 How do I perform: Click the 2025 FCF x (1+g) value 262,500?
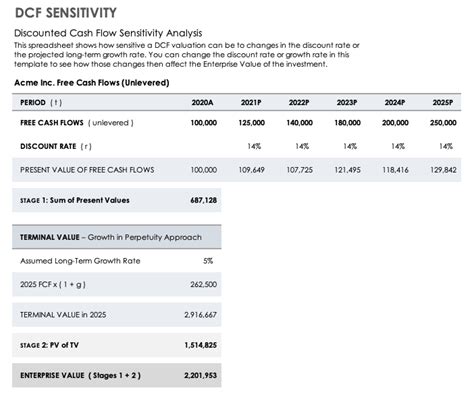(204, 284)
